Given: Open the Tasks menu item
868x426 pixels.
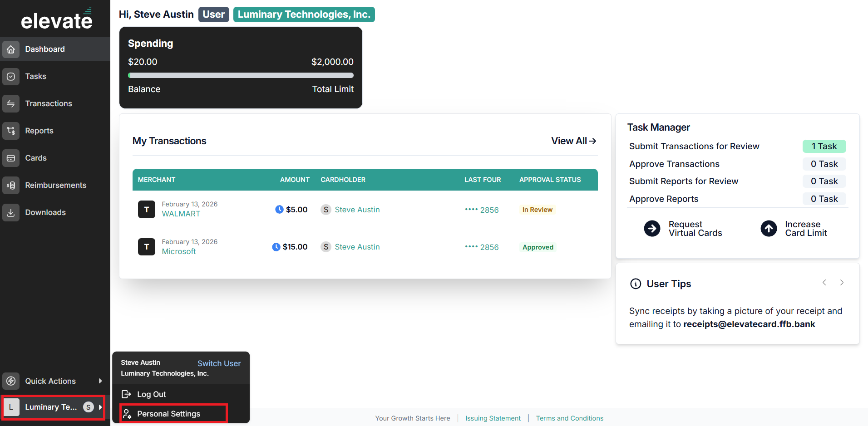Looking at the screenshot, I should point(55,76).
